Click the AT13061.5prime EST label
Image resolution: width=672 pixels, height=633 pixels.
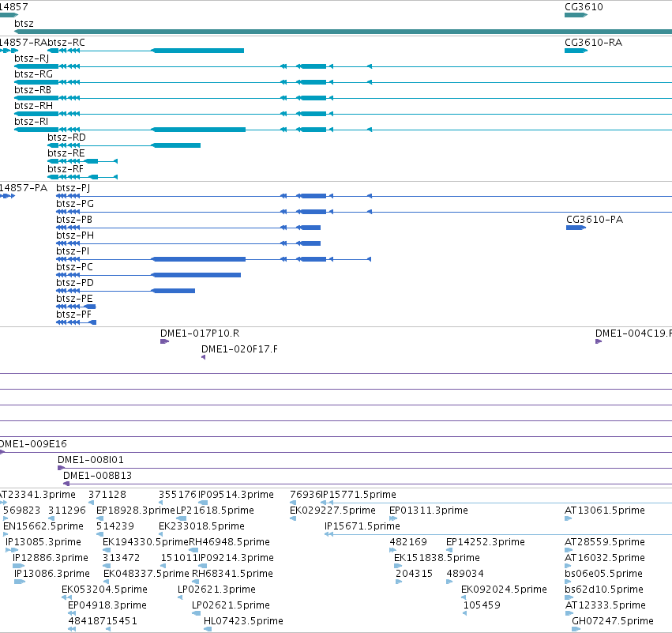[605, 511]
